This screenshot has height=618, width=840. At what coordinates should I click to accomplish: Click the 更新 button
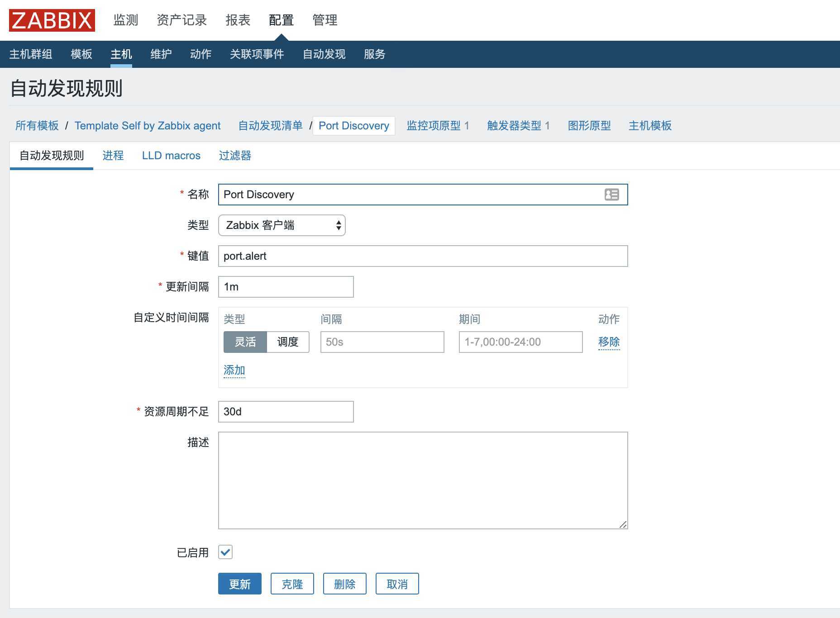pos(240,584)
